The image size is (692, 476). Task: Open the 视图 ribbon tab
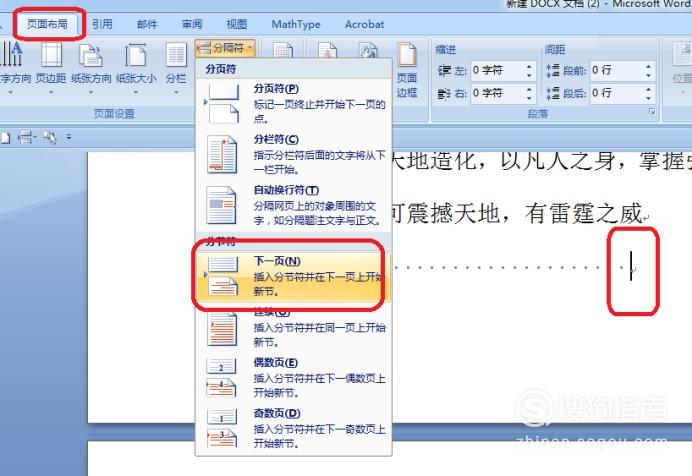point(237,24)
